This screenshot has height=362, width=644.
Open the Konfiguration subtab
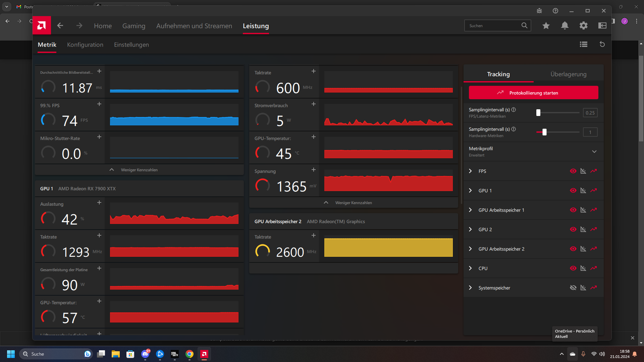85,45
